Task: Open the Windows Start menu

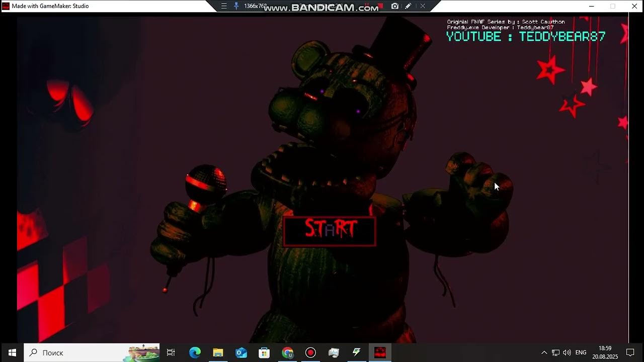Action: (12, 352)
